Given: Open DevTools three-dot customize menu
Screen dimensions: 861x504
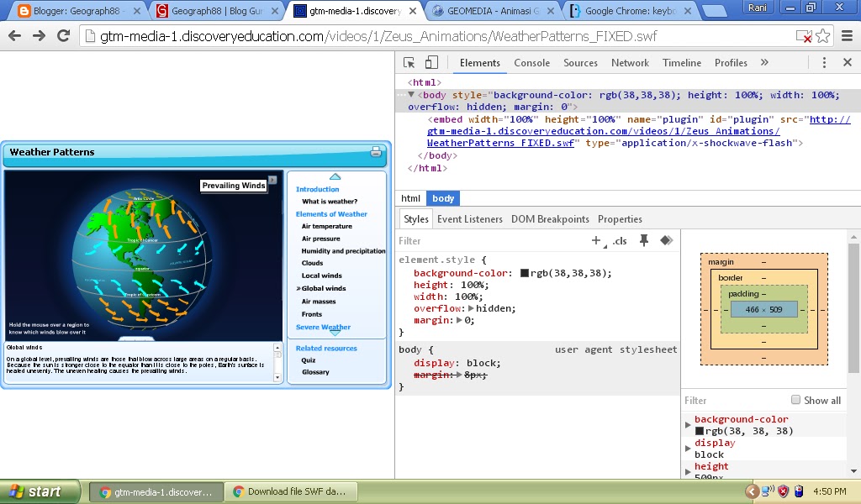Looking at the screenshot, I should tap(824, 62).
